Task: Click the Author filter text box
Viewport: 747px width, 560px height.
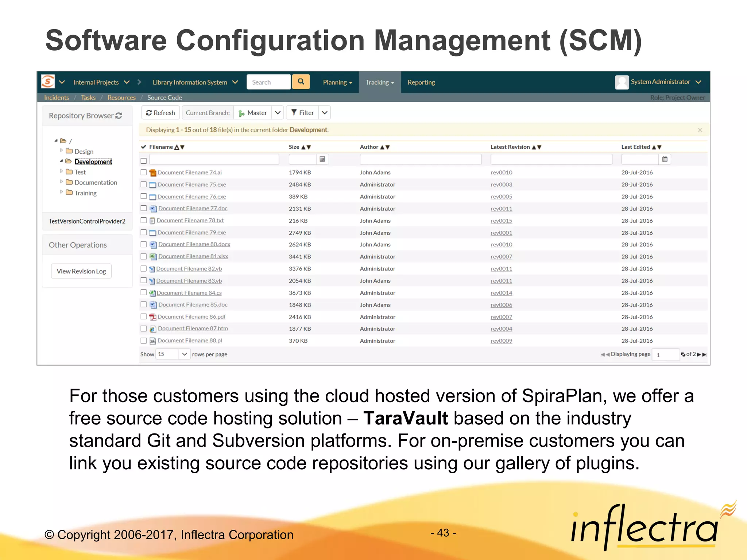Action: pyautogui.click(x=421, y=159)
